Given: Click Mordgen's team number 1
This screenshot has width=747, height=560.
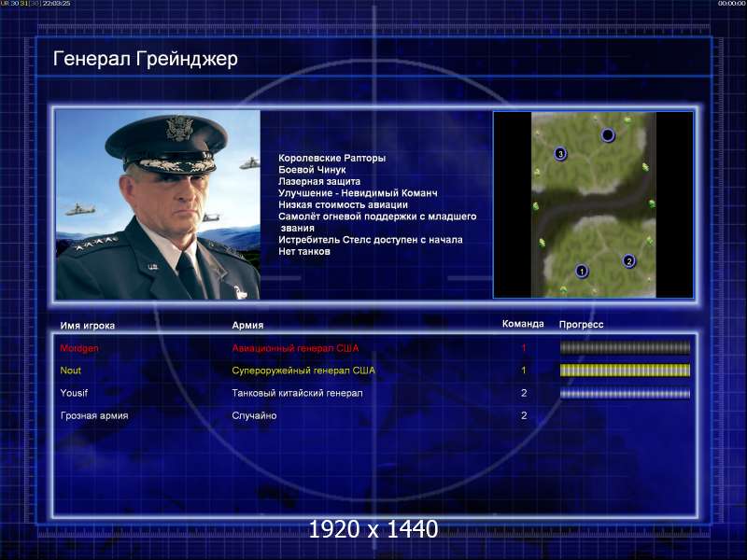Looking at the screenshot, I should pyautogui.click(x=524, y=348).
